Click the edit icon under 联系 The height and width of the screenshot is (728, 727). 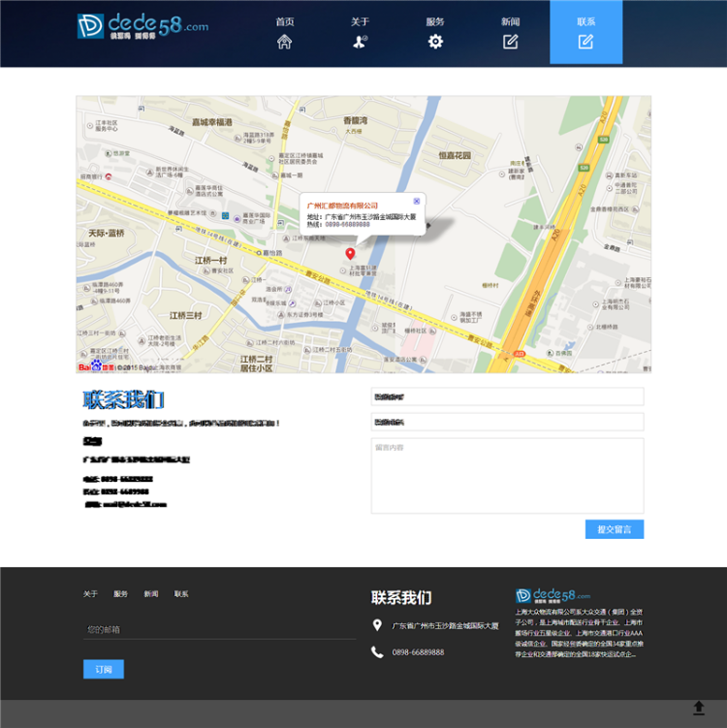(585, 42)
